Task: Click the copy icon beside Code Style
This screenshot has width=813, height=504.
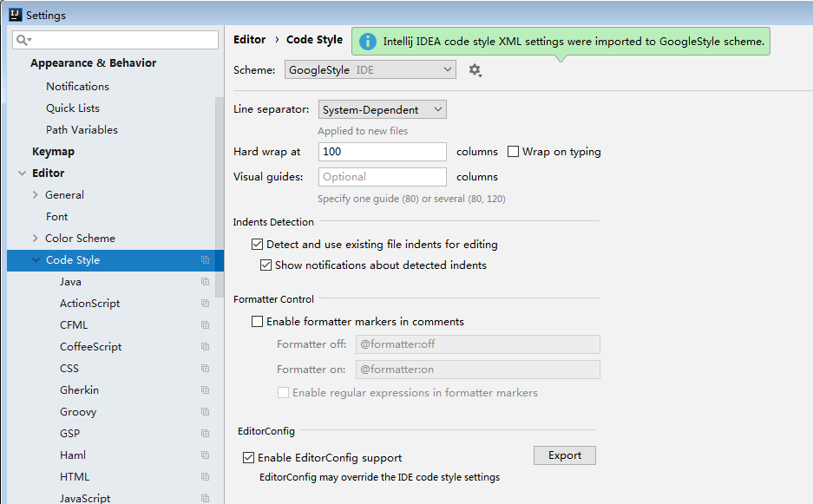Action: [x=205, y=260]
